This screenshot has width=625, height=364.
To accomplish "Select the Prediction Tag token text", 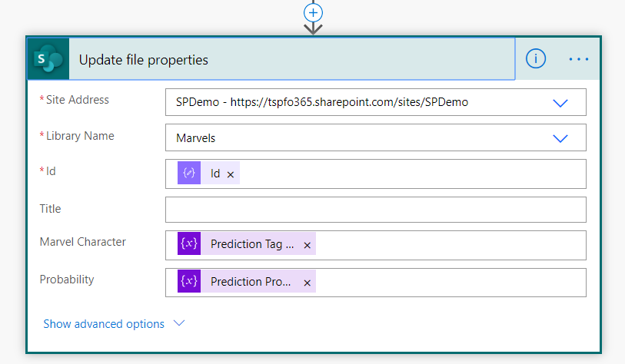I will (x=251, y=245).
